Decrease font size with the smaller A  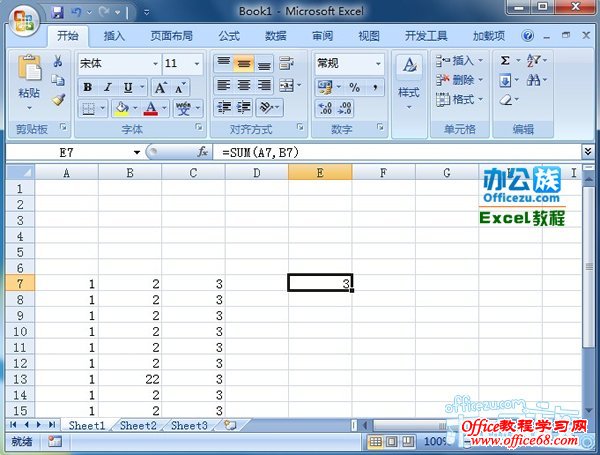pos(179,88)
